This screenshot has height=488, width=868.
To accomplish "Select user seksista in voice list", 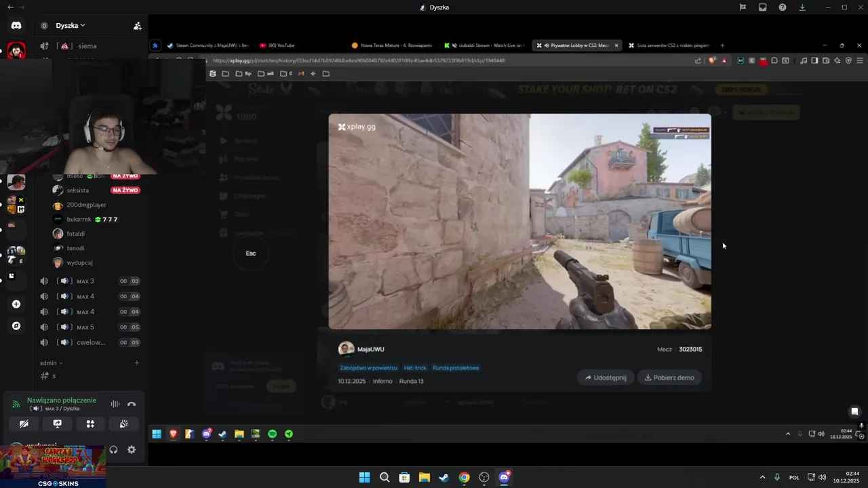I will point(77,190).
